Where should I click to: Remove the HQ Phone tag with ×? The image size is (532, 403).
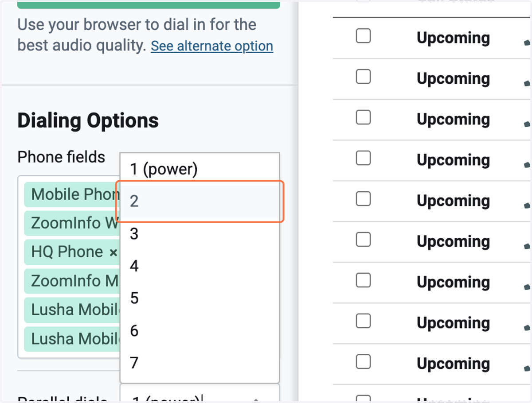pos(113,252)
